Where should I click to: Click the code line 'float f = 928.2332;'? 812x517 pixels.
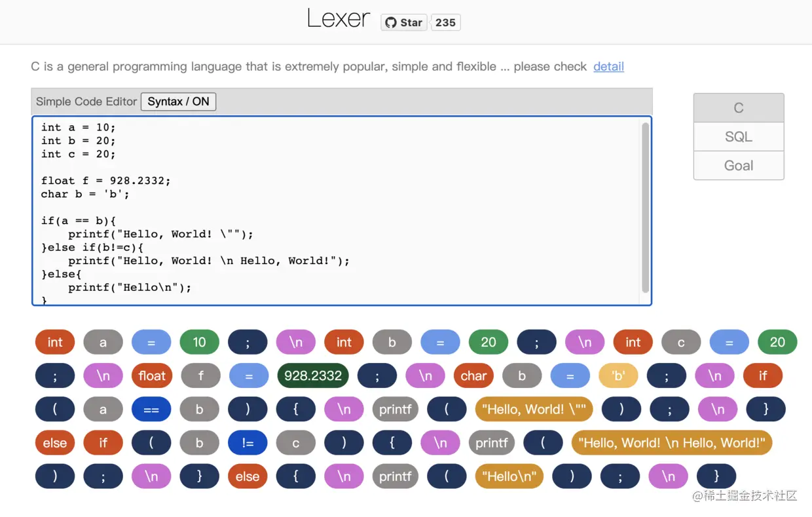[105, 180]
